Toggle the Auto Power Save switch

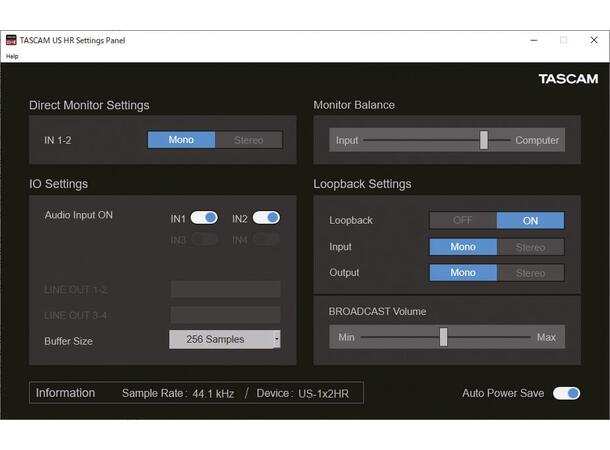point(566,393)
